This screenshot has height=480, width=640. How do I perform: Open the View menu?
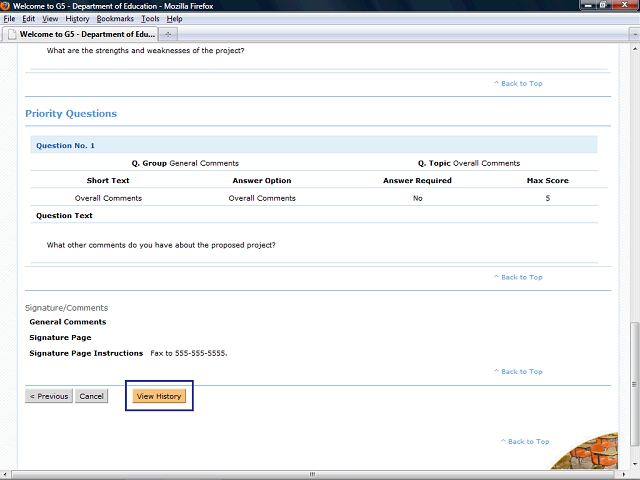pos(50,19)
